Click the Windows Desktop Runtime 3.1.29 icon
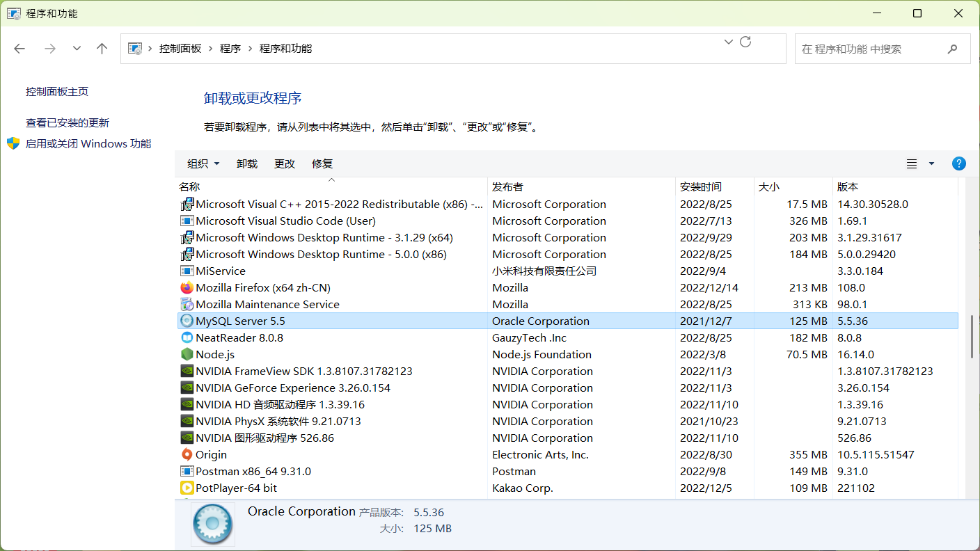980x551 pixels. (187, 237)
